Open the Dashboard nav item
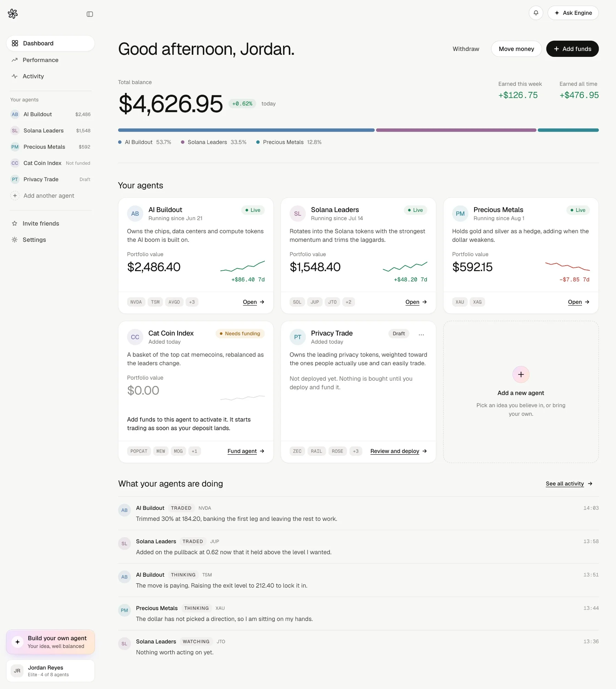The width and height of the screenshot is (616, 689). tap(50, 43)
